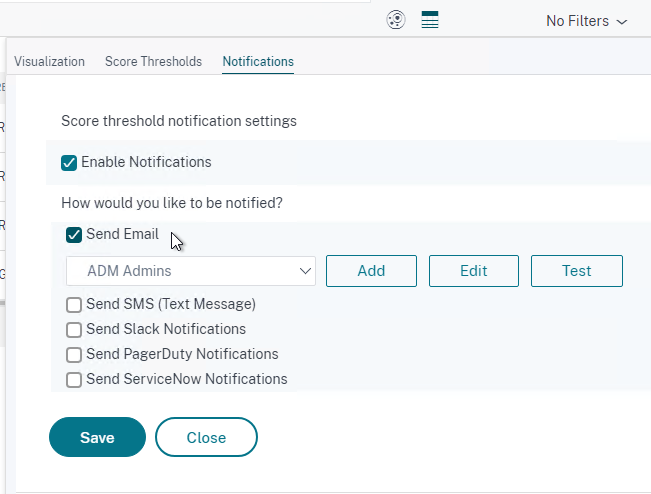Click the Add email list button
Viewport: 651px width, 494px height.
tap(371, 271)
